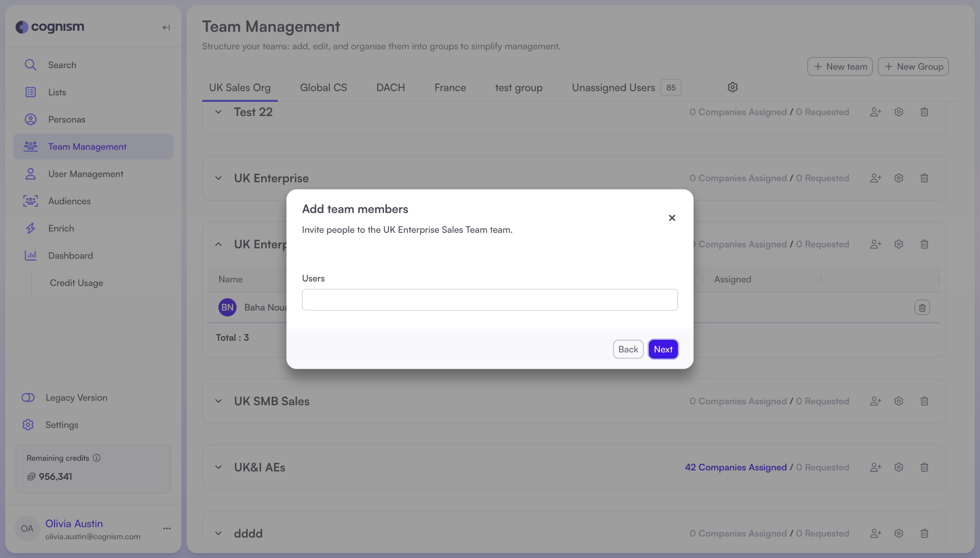
Task: Open group settings gear next to tabs
Action: point(732,87)
